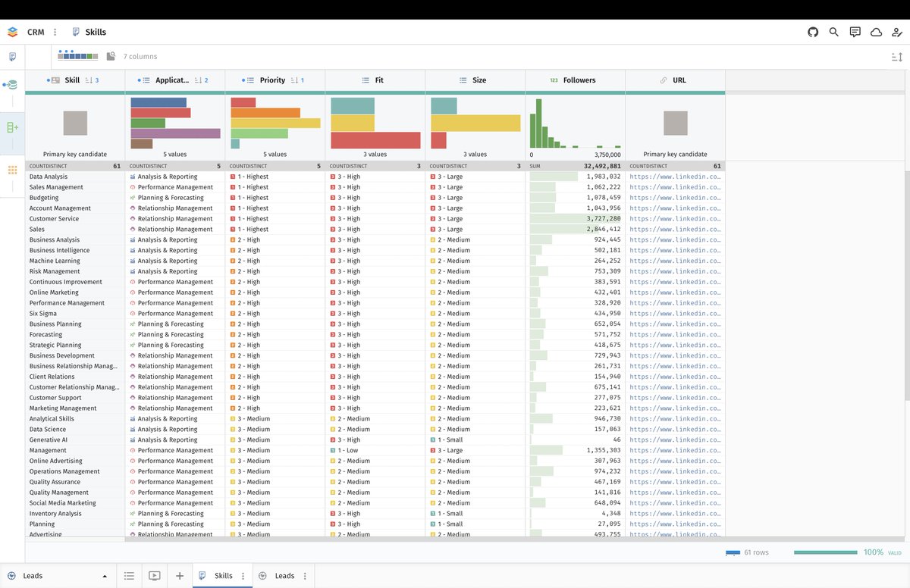Open the LinkedIn URL for Generative AI row
The width and height of the screenshot is (910, 588).
675,439
